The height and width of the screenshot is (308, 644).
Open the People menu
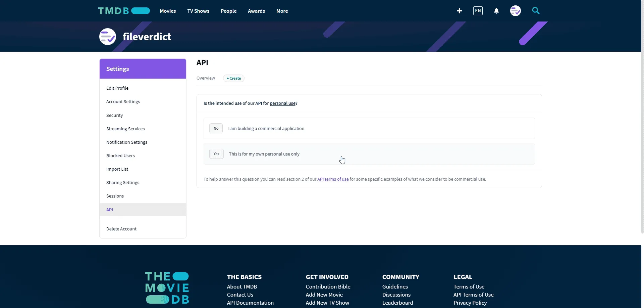coord(229,11)
